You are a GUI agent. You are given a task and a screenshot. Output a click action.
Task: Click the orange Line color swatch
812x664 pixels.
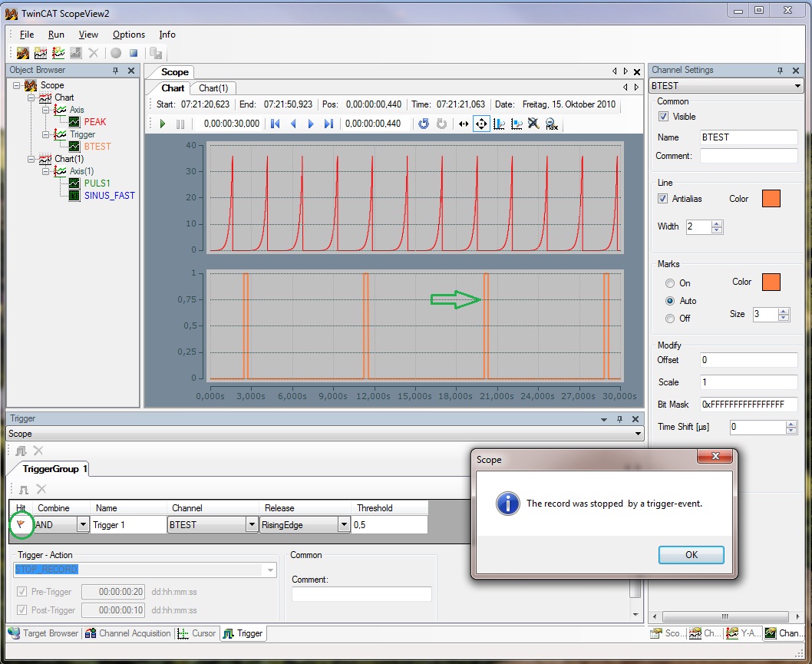[x=771, y=199]
